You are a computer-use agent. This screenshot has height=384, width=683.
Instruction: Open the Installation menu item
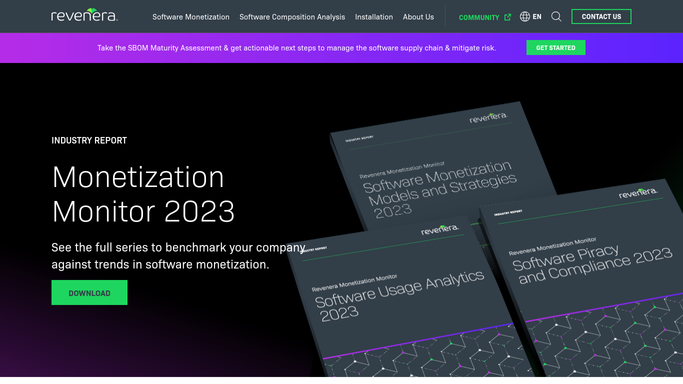(x=374, y=17)
